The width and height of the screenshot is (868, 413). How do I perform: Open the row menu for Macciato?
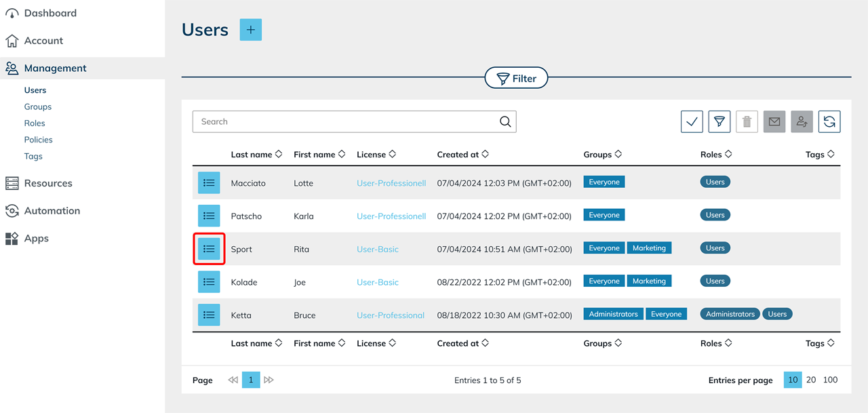[209, 183]
